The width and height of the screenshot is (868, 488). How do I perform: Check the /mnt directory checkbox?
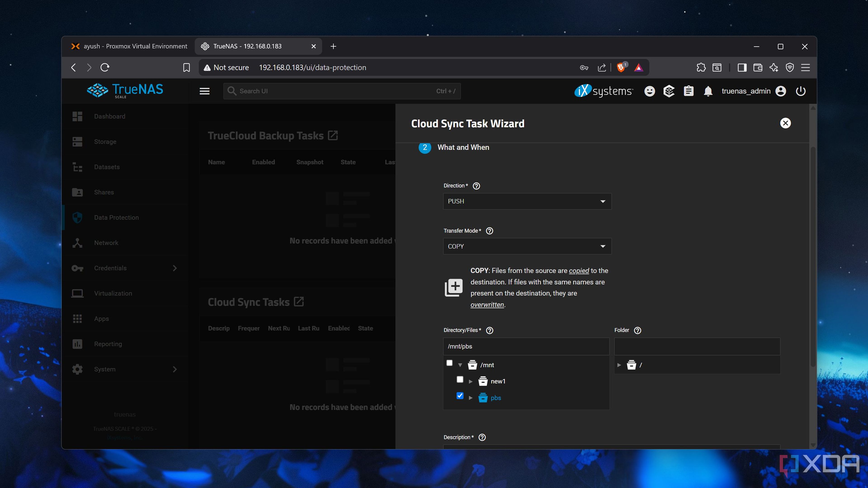[x=449, y=363]
